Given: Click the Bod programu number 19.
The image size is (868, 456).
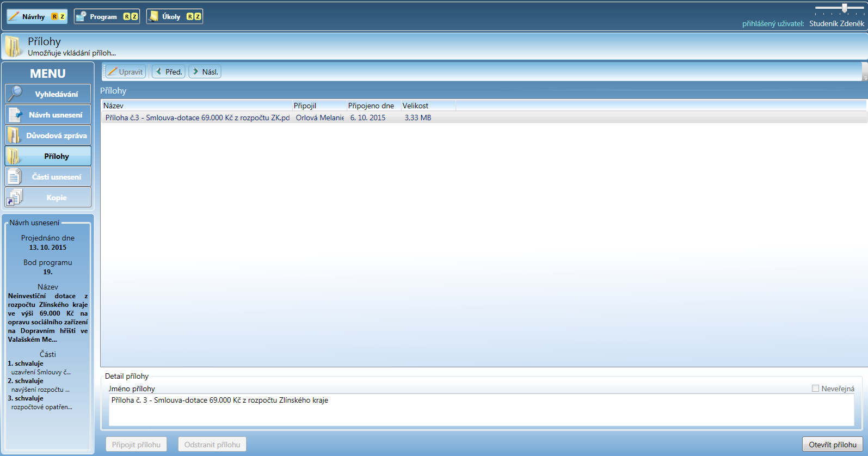Looking at the screenshot, I should coord(48,272).
